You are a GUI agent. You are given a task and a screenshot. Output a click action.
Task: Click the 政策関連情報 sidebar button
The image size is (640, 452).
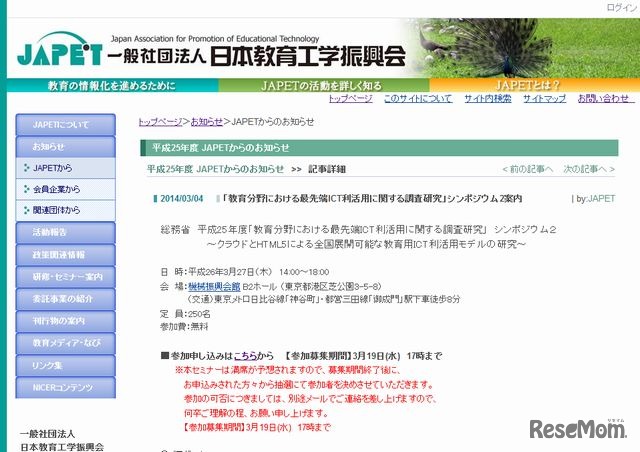(66, 254)
